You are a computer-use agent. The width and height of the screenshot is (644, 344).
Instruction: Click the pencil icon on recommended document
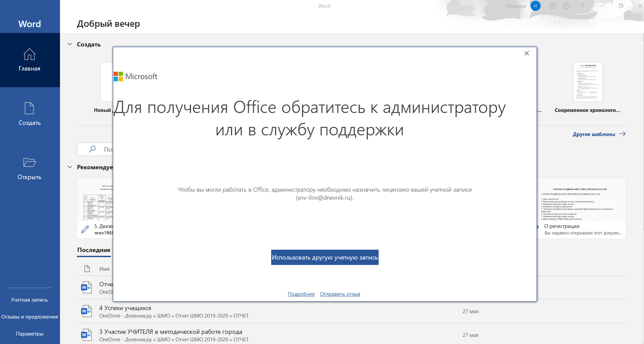[x=85, y=229]
